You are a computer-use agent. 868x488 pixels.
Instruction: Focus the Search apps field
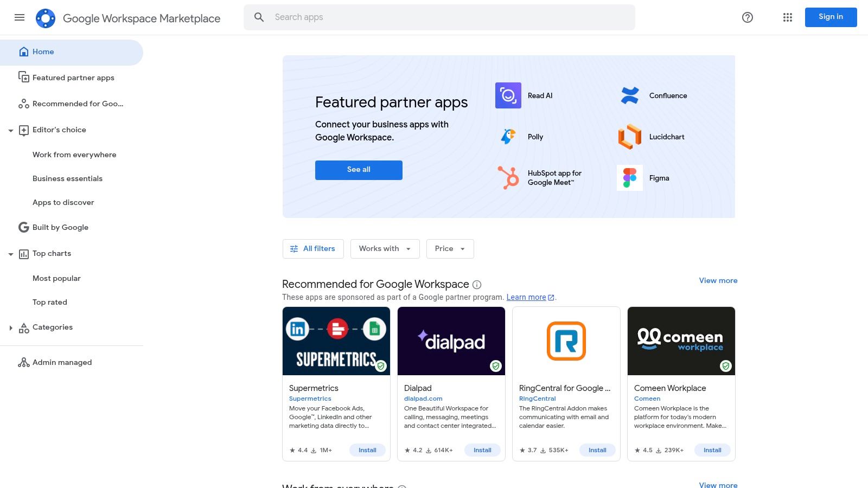[439, 17]
